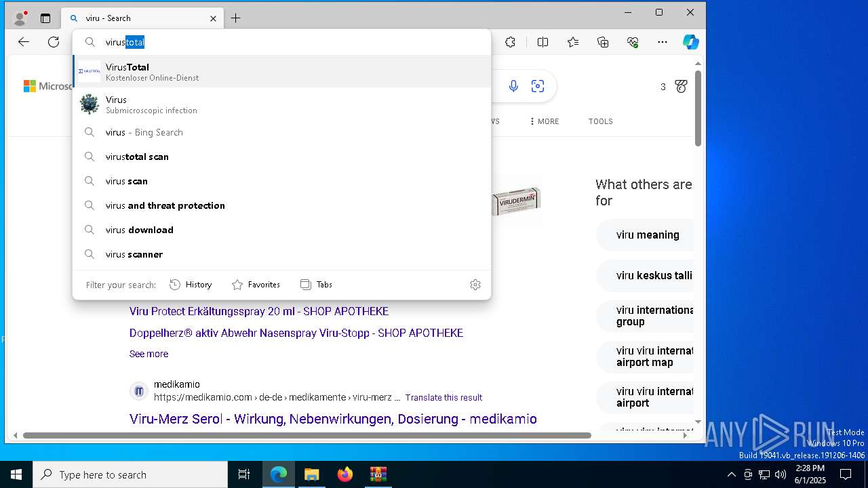
Task: Open 'Viru-Merz Serol' medikamio result
Action: (333, 419)
